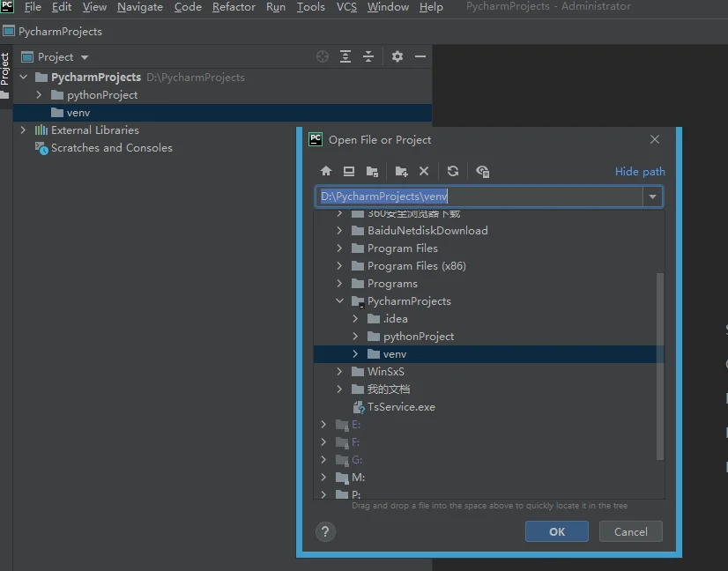
Task: Open the File menu
Action: (x=33, y=7)
